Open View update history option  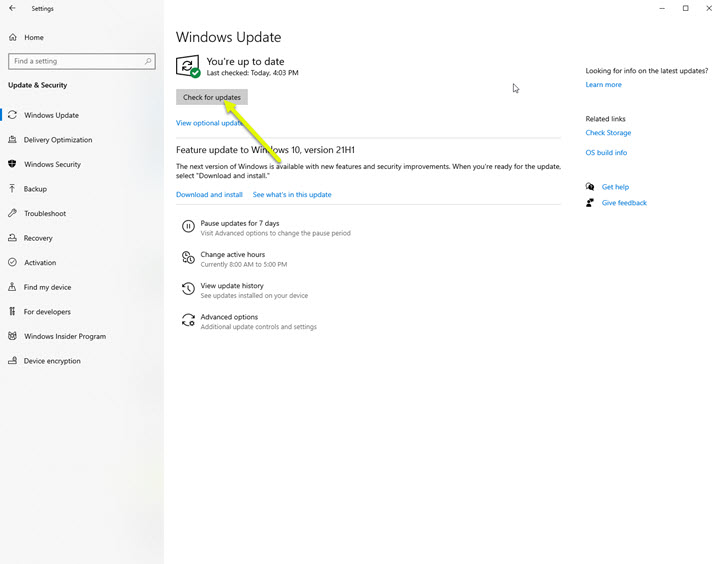(232, 285)
